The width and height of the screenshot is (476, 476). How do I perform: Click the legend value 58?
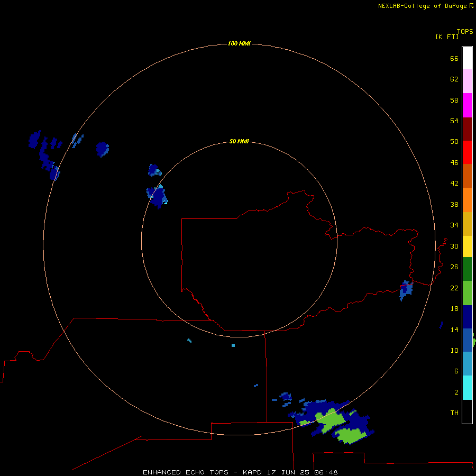click(x=454, y=100)
